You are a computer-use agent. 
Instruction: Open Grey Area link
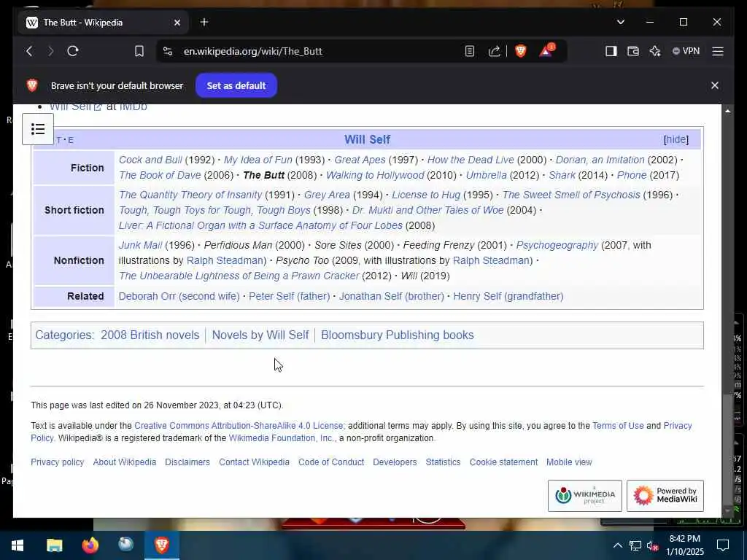pos(327,195)
